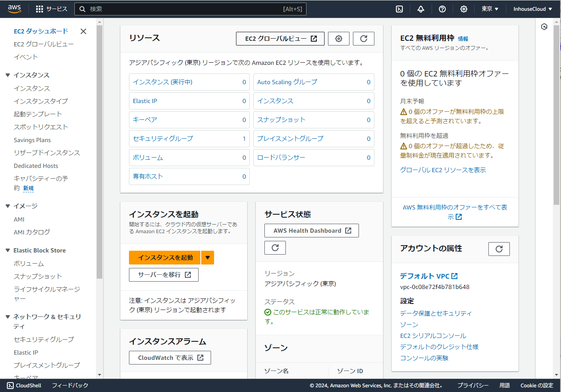
Task: Open Resources panel settings gear
Action: (338, 39)
